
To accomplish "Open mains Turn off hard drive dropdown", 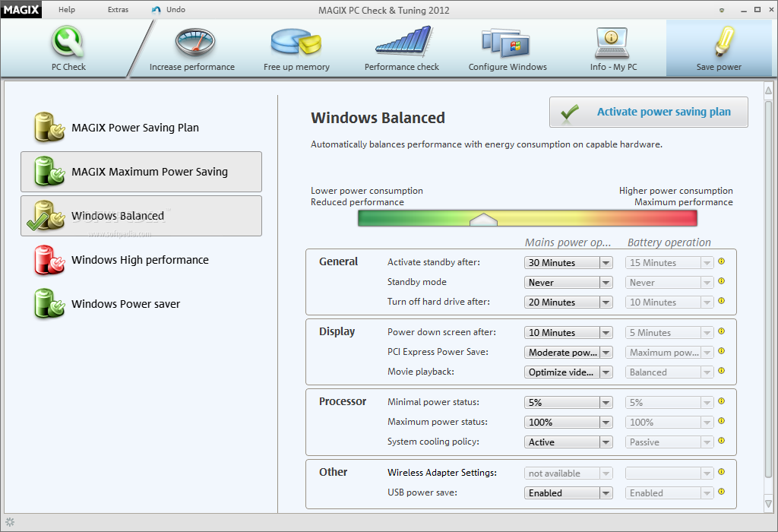I will (568, 302).
